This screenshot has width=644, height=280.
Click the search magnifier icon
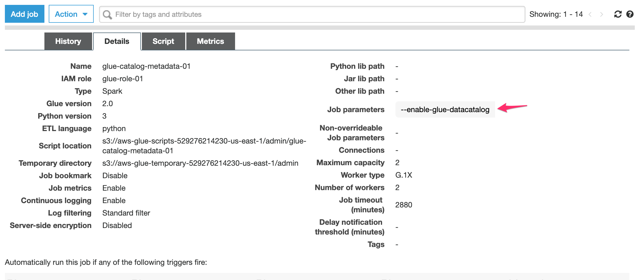pyautogui.click(x=108, y=15)
